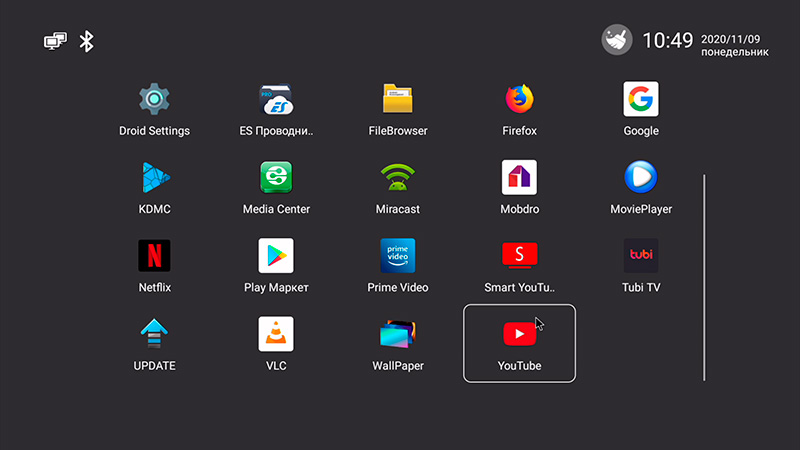Click the memory cleaner broom icon

click(x=616, y=40)
